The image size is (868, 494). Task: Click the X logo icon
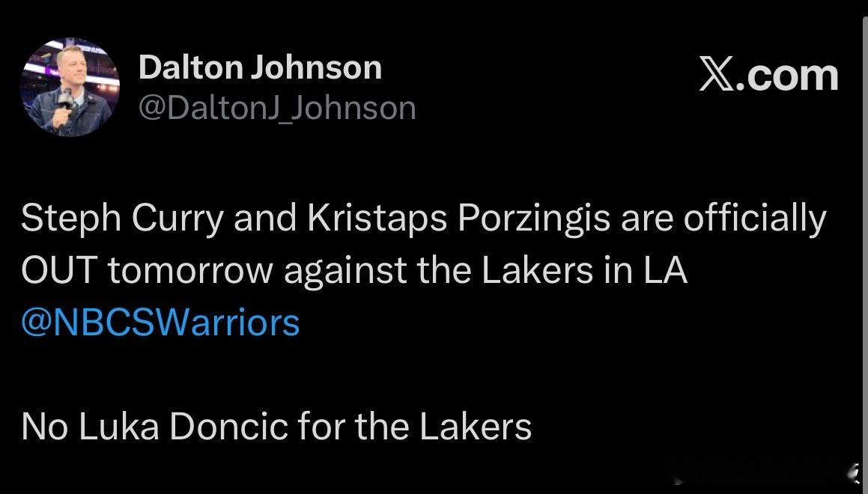[717, 76]
